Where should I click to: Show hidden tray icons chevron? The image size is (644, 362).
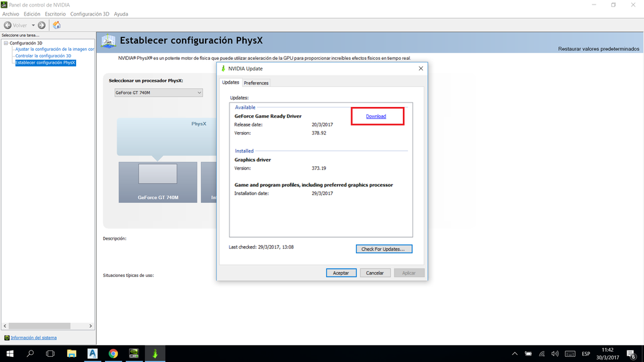coord(514,354)
